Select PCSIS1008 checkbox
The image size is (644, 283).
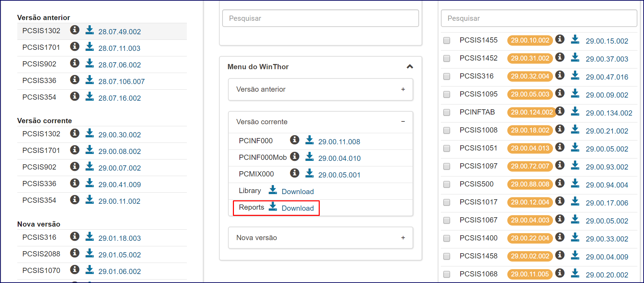pos(447,130)
